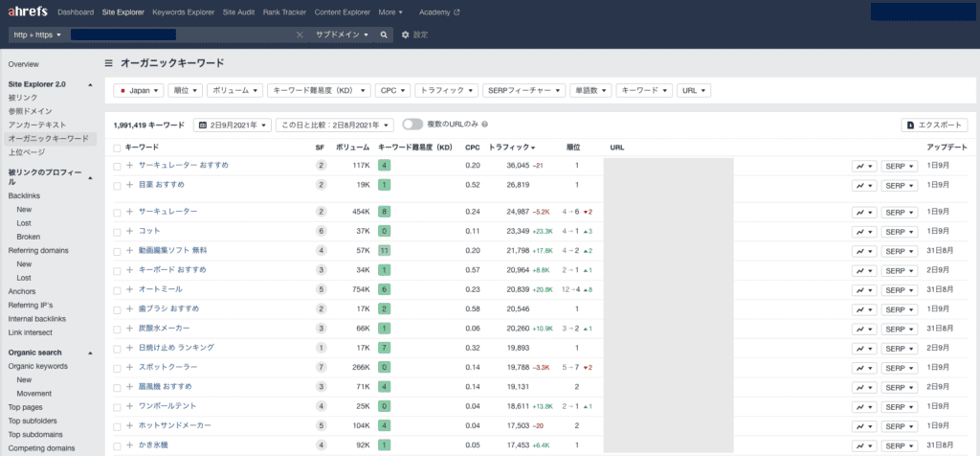Sort by トラフィック column header
This screenshot has height=456, width=980.
pyautogui.click(x=511, y=148)
